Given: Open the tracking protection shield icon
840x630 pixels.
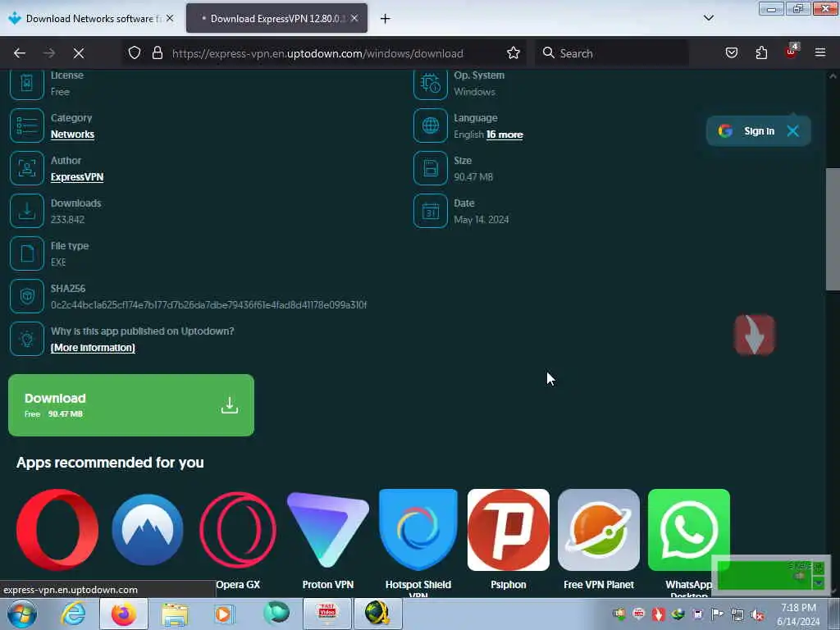Looking at the screenshot, I should click(x=135, y=53).
